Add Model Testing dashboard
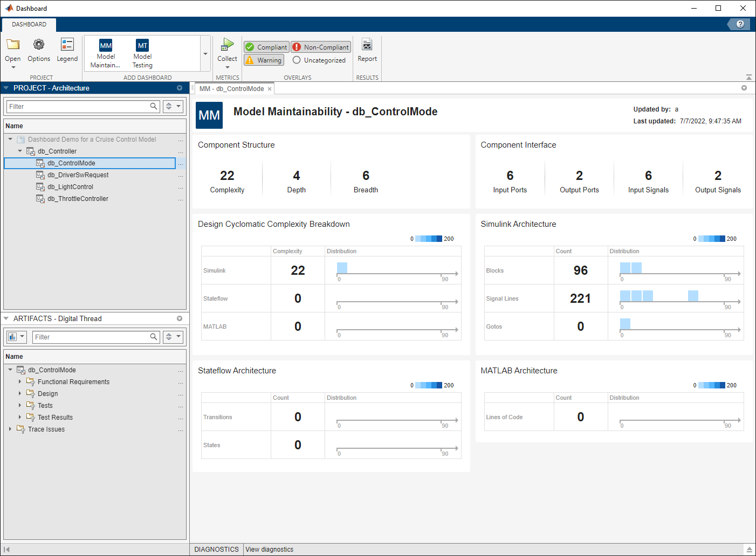The height and width of the screenshot is (556, 756). pyautogui.click(x=142, y=53)
